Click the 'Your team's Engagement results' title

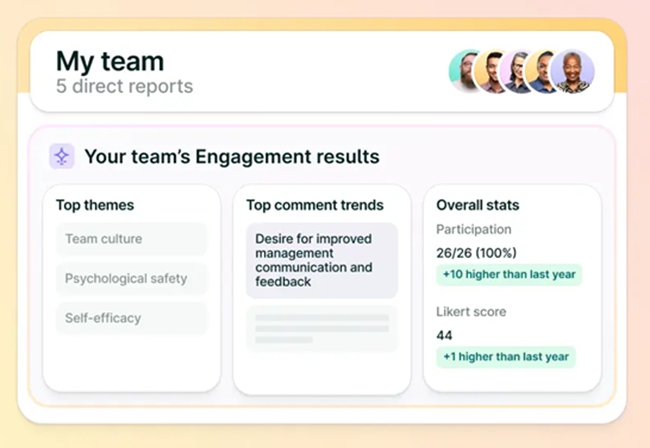pyautogui.click(x=232, y=157)
